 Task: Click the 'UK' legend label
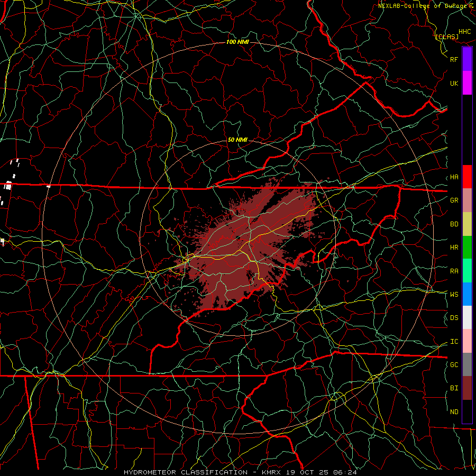tap(454, 83)
